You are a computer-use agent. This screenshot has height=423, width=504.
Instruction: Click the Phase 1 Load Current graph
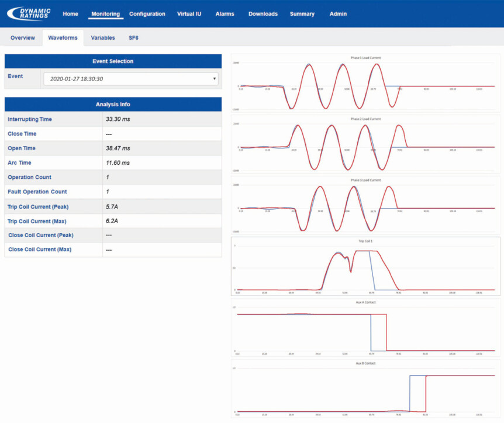(x=365, y=82)
